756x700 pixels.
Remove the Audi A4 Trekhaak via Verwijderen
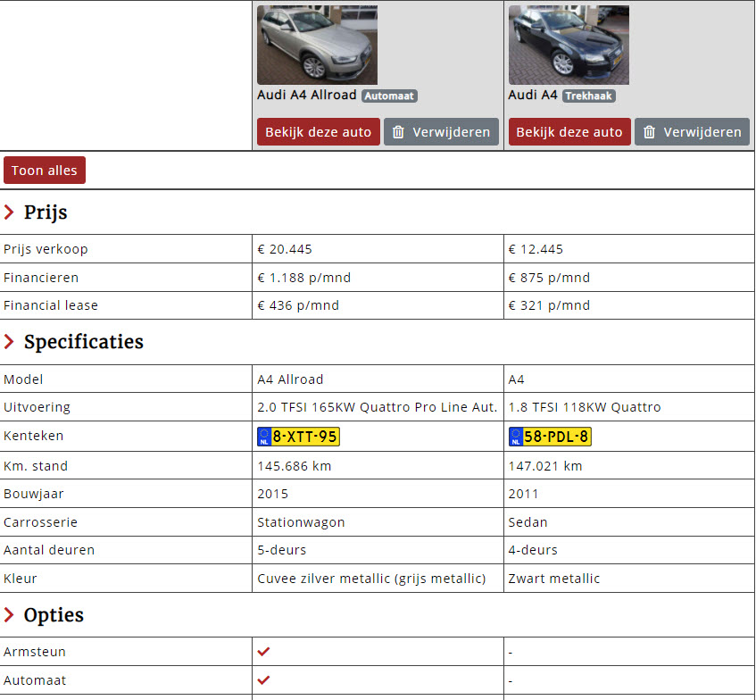(x=693, y=132)
